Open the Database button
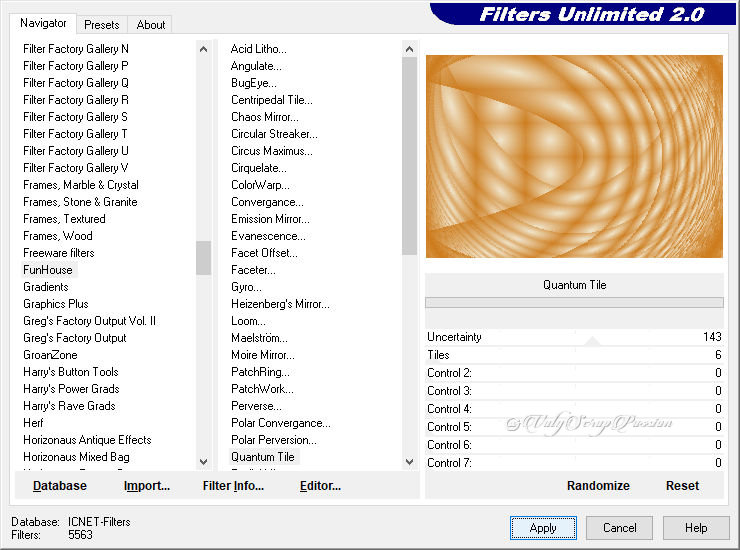Screen dimensions: 740x550 click(x=60, y=486)
